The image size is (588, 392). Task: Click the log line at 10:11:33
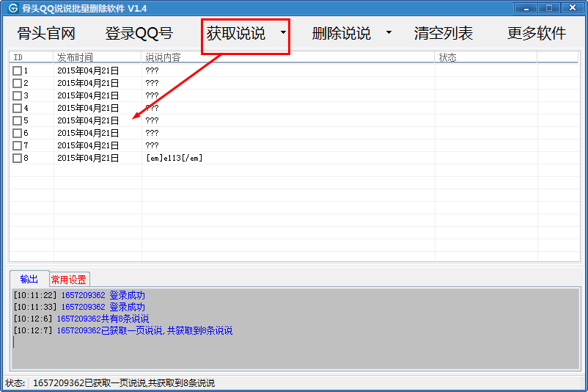point(79,307)
